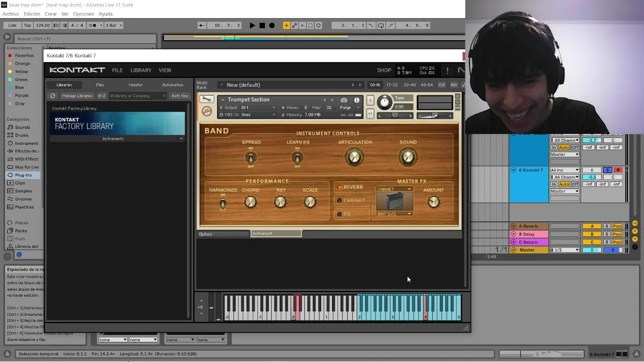Open the Options tab below instrument panel
644x362 pixels.
pyautogui.click(x=223, y=234)
